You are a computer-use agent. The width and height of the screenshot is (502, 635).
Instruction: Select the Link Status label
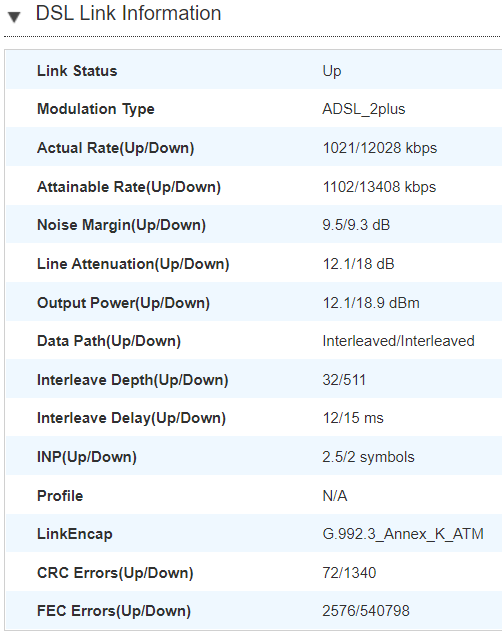coord(77,71)
